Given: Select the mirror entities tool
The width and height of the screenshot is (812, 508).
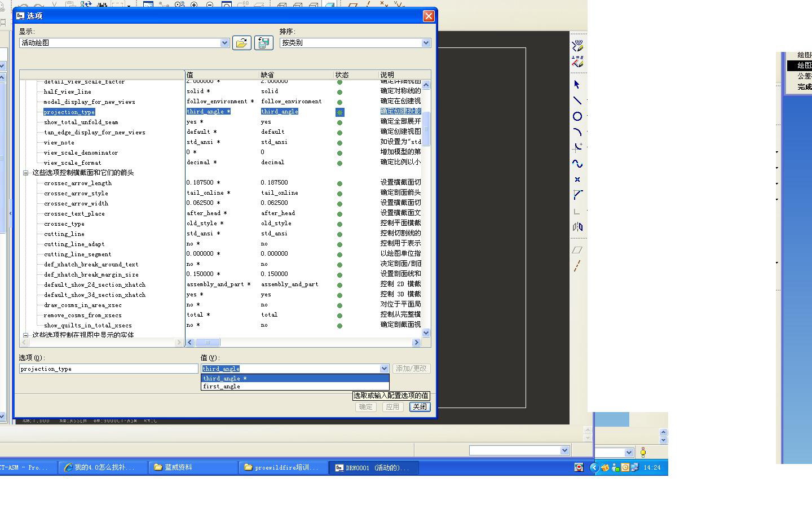Looking at the screenshot, I should 577,227.
